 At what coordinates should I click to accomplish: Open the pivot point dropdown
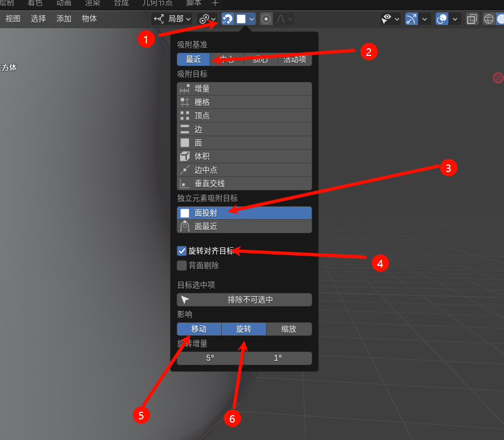click(x=208, y=19)
